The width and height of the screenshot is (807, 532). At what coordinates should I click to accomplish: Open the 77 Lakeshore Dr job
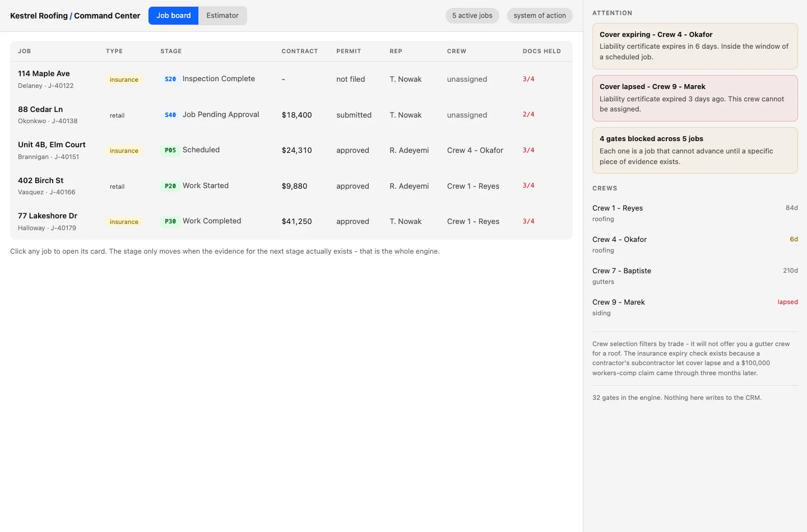pyautogui.click(x=291, y=221)
